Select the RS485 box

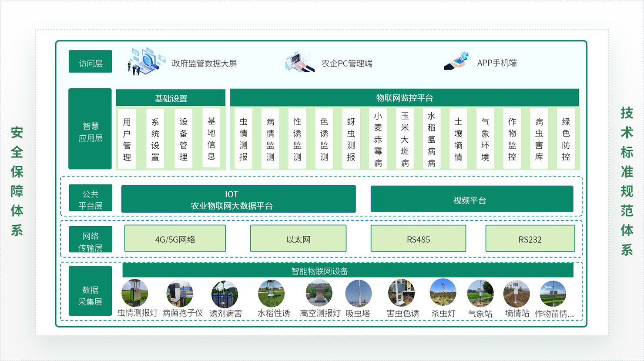point(418,238)
